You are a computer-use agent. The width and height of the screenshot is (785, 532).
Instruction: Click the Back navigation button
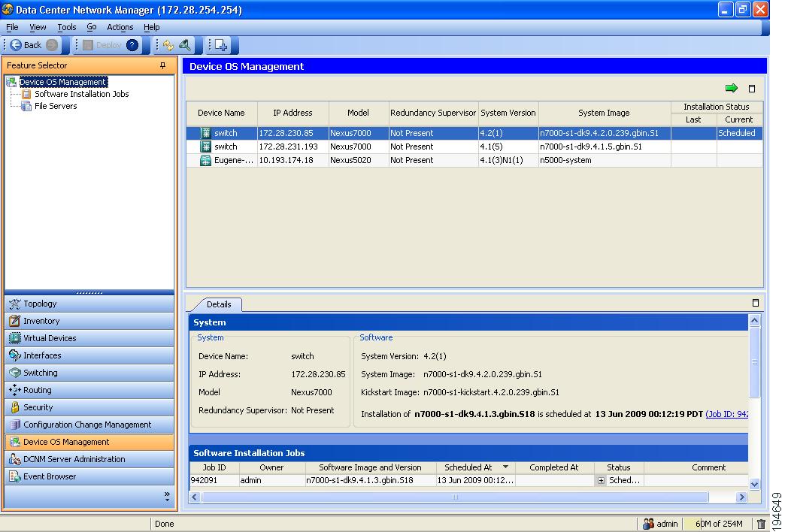tap(29, 45)
